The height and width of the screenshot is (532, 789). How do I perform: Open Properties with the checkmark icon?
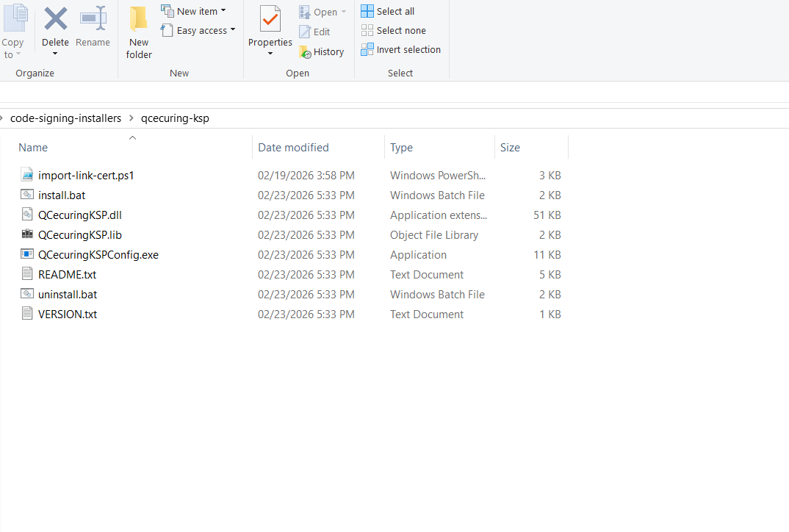[270, 20]
